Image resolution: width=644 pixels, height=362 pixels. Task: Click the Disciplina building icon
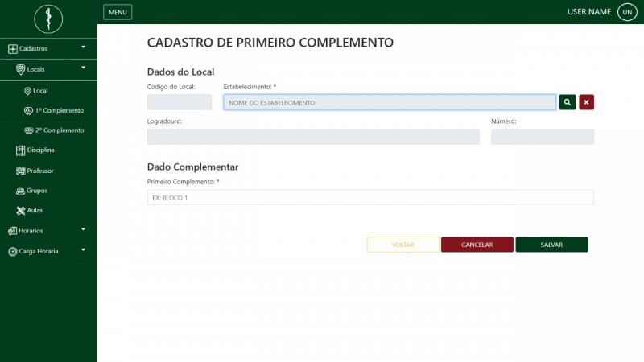click(x=20, y=150)
